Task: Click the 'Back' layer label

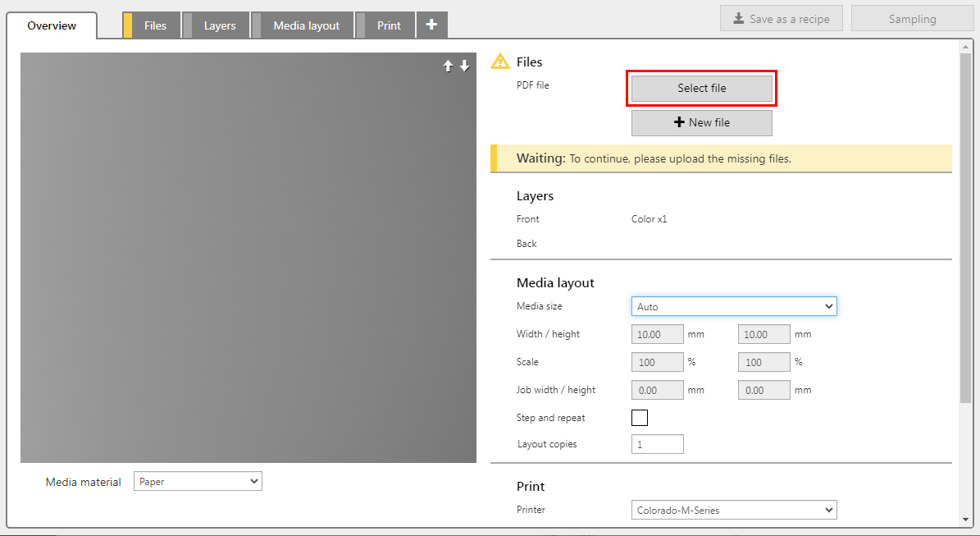Action: (526, 244)
